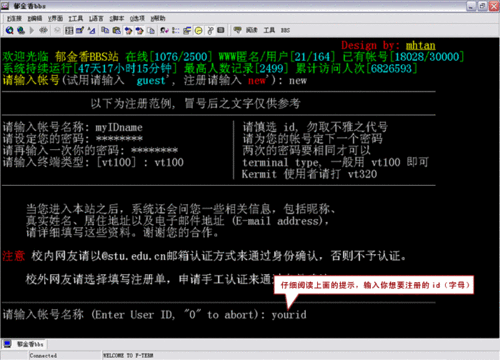The image size is (500, 360).
Task: Click the person with pink checkmark icon
Action: click(164, 31)
